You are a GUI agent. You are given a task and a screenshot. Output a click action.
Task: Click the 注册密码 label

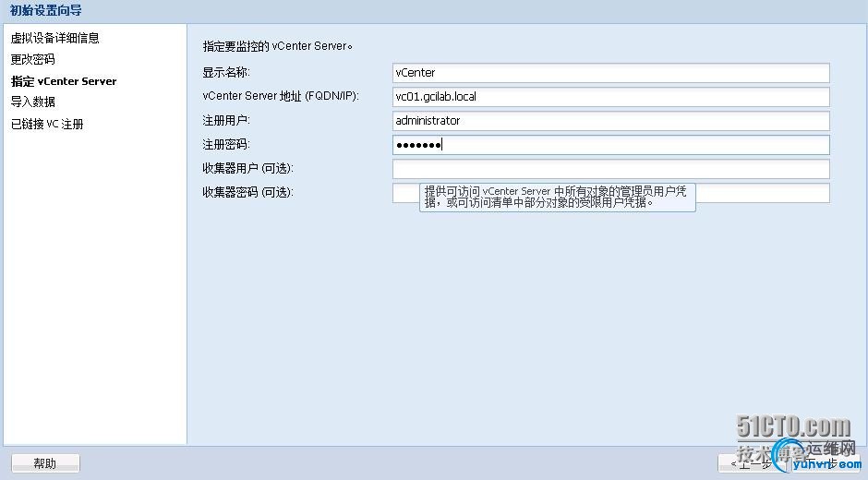[226, 145]
